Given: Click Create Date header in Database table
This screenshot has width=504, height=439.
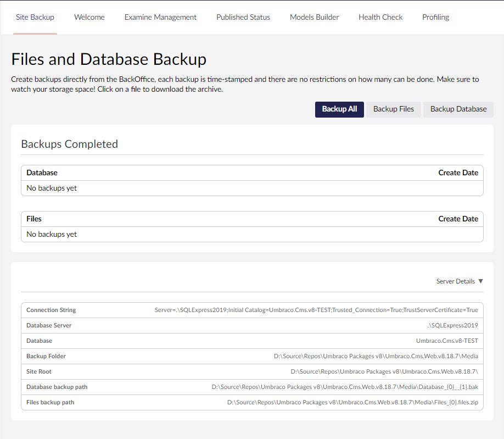Looking at the screenshot, I should (x=458, y=173).
